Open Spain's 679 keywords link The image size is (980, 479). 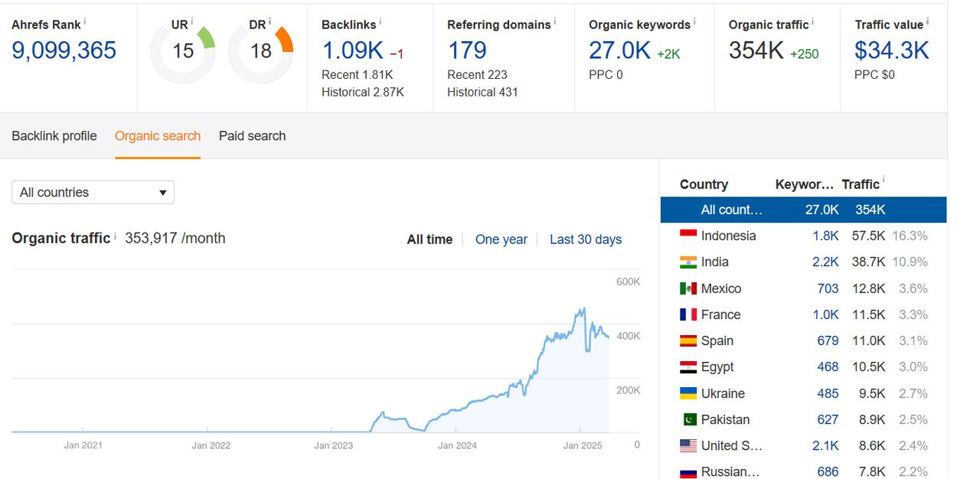[827, 341]
